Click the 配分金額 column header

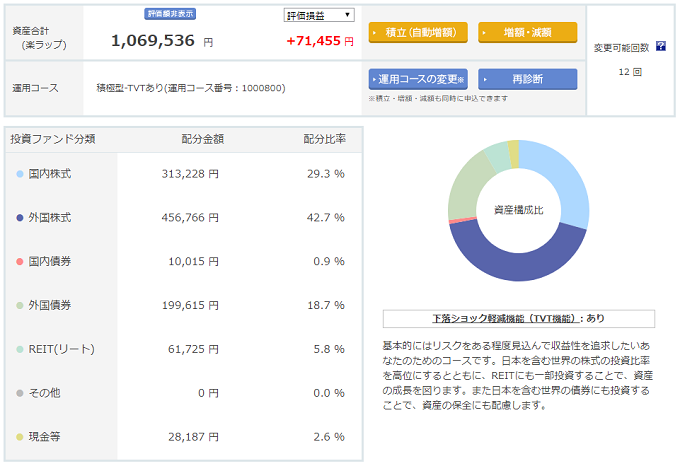(x=203, y=139)
